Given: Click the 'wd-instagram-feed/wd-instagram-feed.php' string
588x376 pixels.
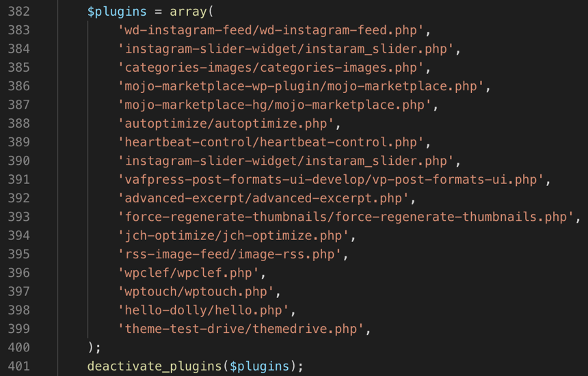Looking at the screenshot, I should [271, 31].
